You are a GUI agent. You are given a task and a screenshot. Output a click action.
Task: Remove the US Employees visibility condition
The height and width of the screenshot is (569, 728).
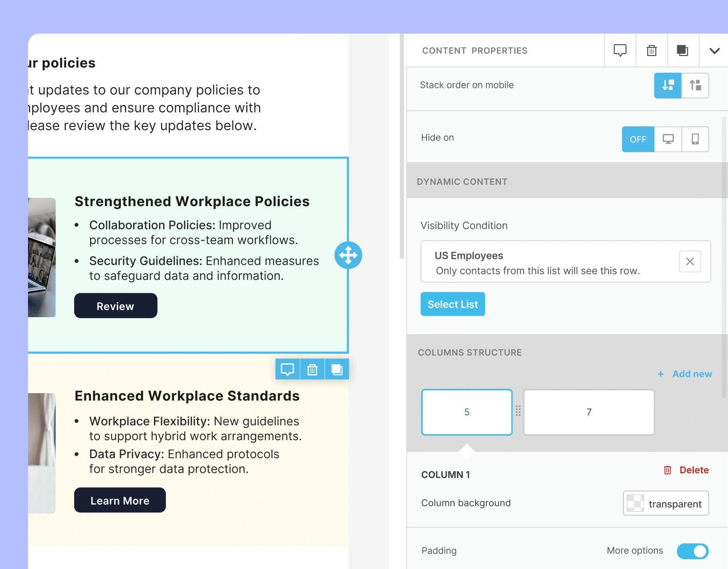690,262
